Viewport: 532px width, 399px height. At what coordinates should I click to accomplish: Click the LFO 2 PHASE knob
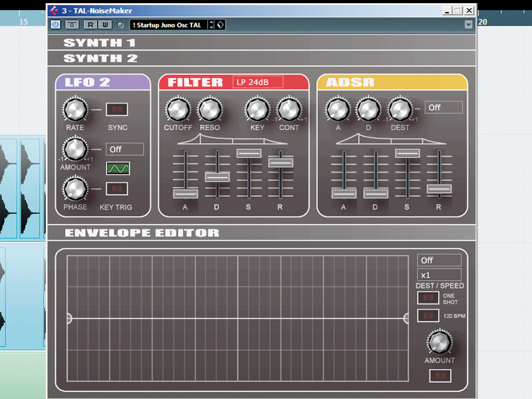point(75,189)
